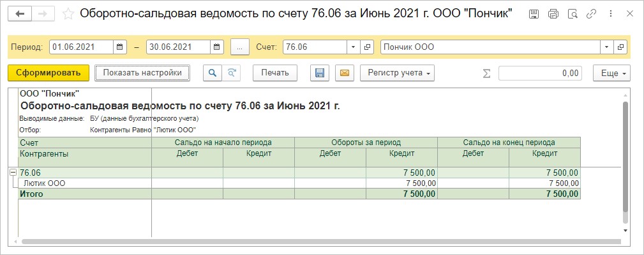Open the Еще menu
Screen dimensions: 644x255
click(611, 73)
